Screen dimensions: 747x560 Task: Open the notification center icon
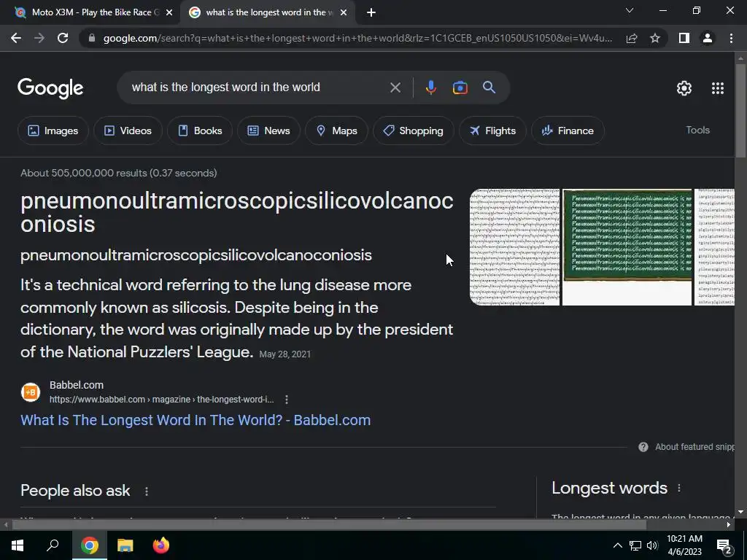pyautogui.click(x=724, y=545)
